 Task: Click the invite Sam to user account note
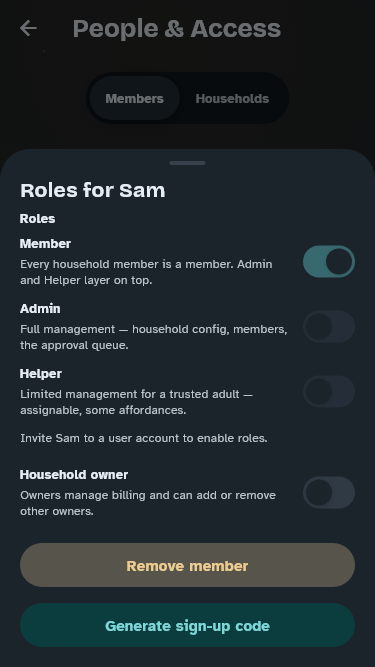144,438
